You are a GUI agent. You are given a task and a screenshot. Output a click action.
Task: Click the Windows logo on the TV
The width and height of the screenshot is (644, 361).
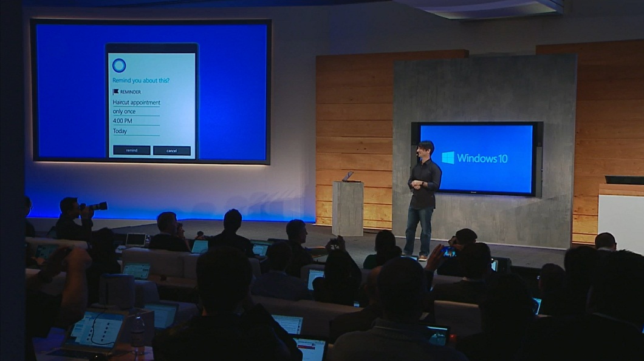coord(448,158)
